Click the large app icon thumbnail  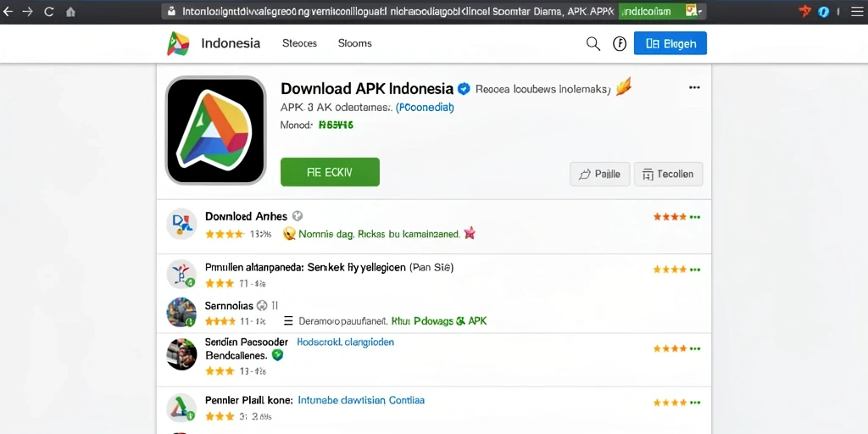216,130
